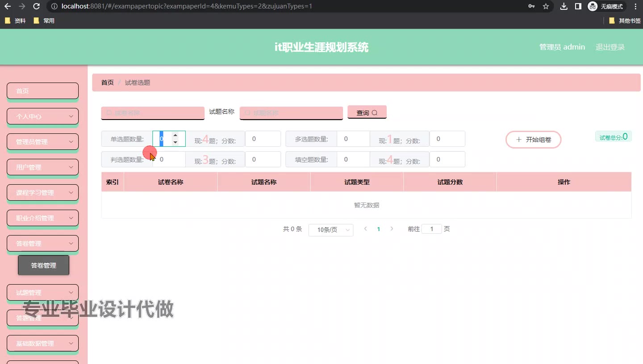
Task: Select 答卷管理 submenu item
Action: click(43, 265)
